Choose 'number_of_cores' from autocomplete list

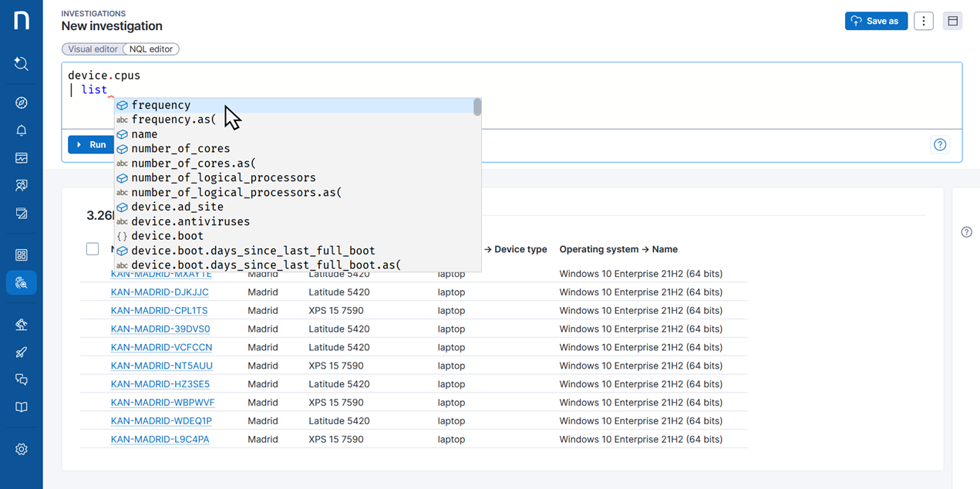(180, 149)
